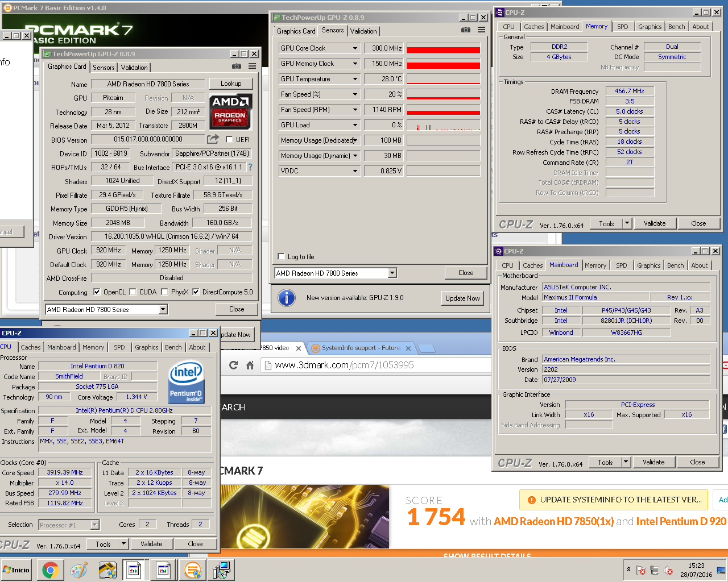Open hamburger menu in GPU-Z Graphics Card window
Viewport: 728px width, 582px height.
point(252,66)
